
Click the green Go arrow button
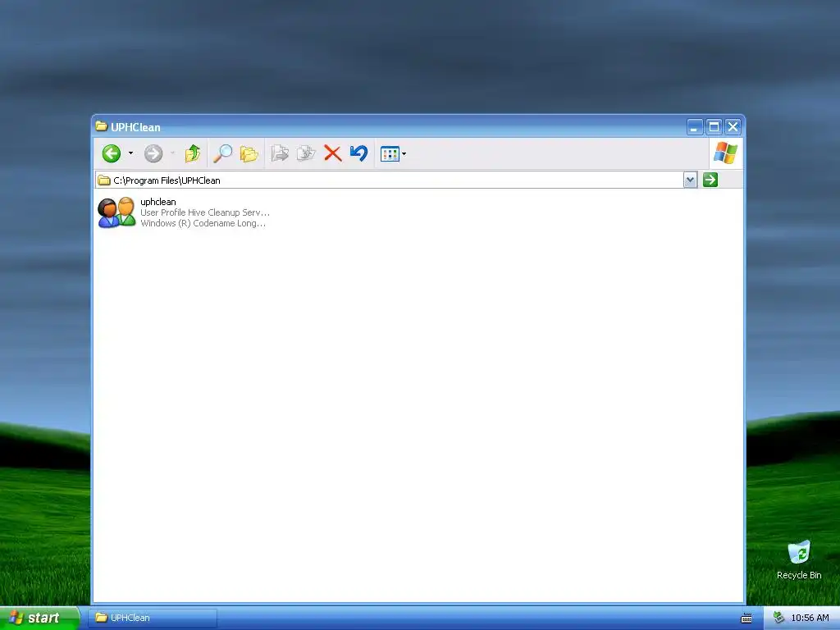(710, 180)
